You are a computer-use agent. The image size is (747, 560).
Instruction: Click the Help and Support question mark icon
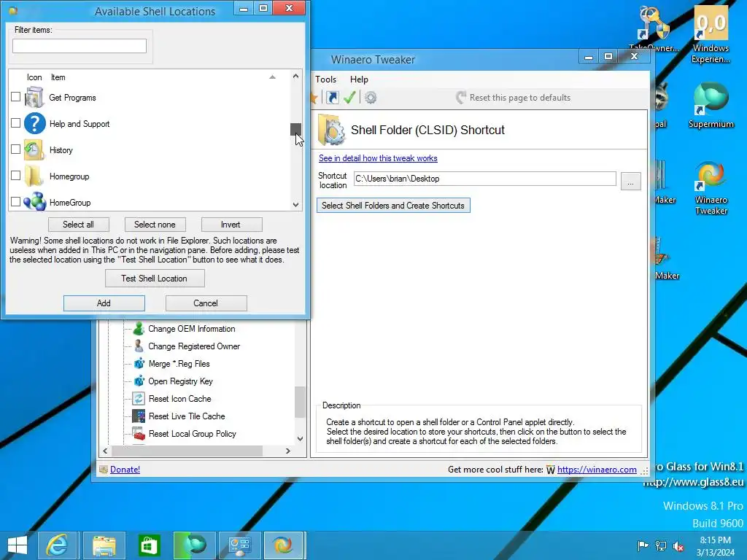tap(34, 123)
